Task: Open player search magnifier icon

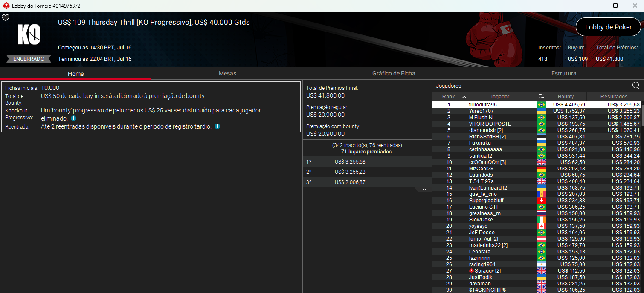Action: tap(636, 86)
